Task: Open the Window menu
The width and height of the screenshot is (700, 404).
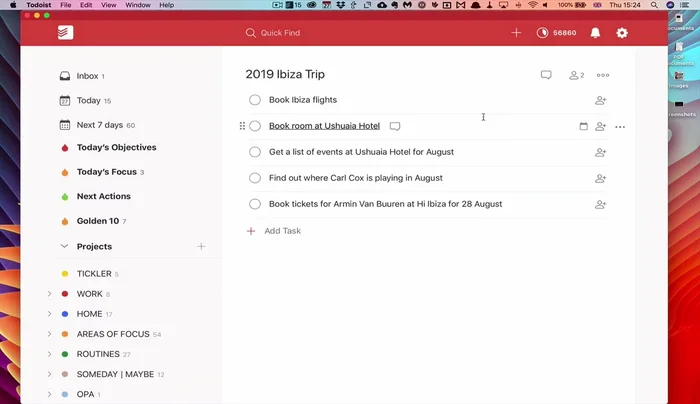Action: tap(138, 5)
